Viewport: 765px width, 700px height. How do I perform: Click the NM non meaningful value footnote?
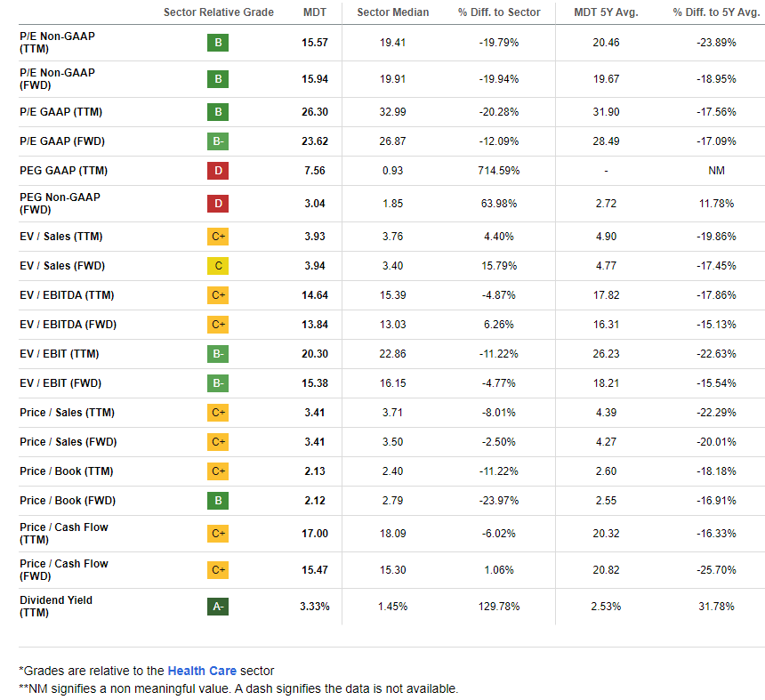click(238, 688)
